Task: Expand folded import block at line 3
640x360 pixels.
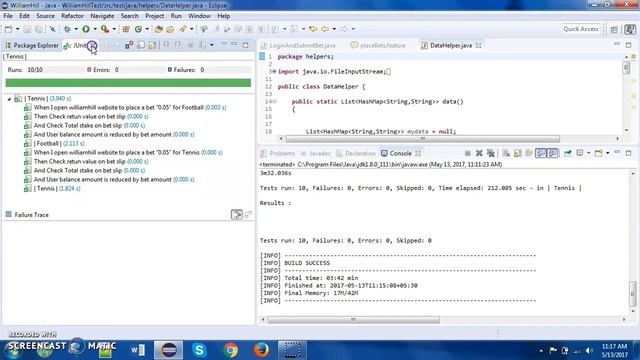Action: point(273,71)
